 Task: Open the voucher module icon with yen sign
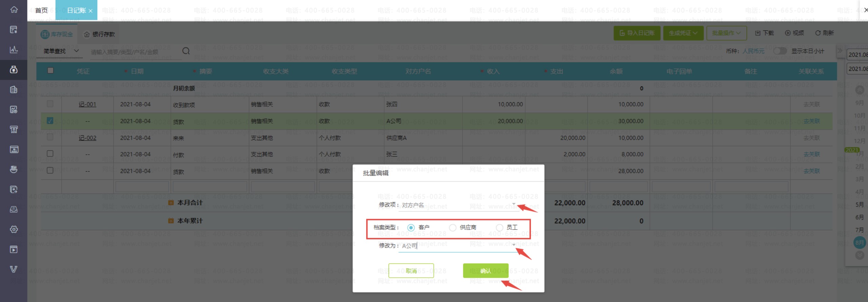(14, 29)
